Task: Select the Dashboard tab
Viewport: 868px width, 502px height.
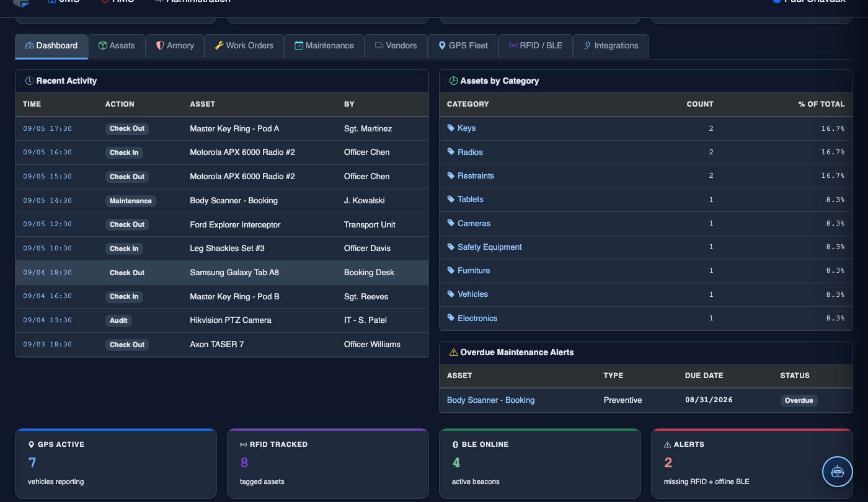Action: click(51, 46)
